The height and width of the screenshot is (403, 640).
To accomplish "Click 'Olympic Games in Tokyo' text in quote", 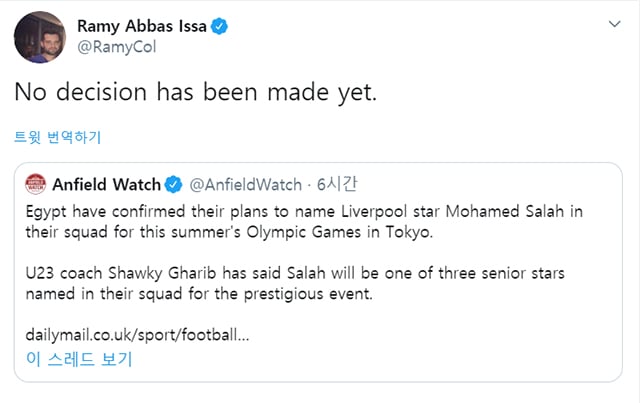I will point(338,232).
